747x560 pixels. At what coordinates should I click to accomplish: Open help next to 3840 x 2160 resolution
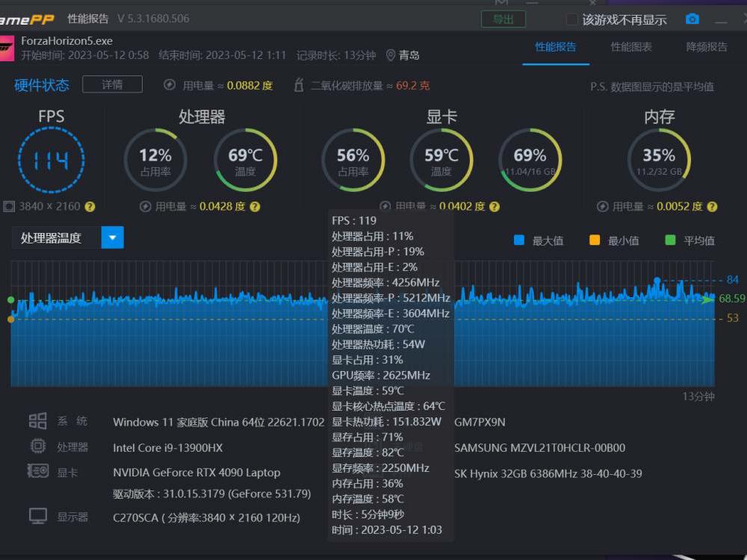(x=90, y=207)
